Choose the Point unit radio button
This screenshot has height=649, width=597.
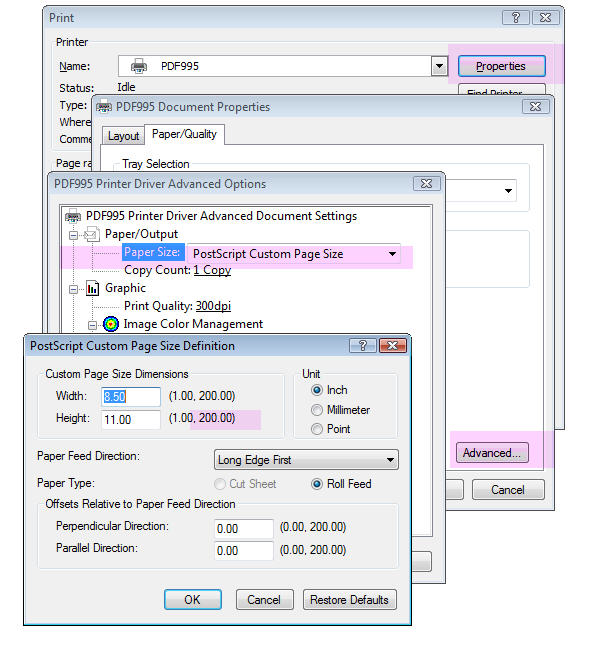tap(317, 429)
